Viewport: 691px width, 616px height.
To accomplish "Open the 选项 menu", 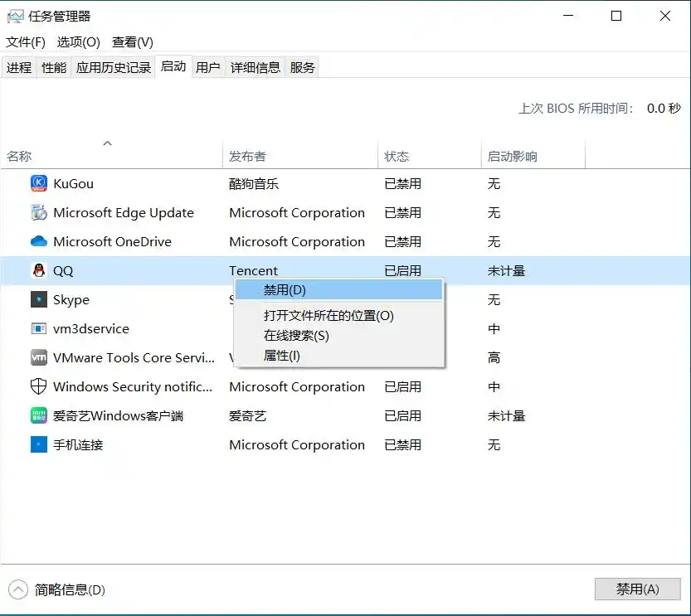I will [x=77, y=41].
